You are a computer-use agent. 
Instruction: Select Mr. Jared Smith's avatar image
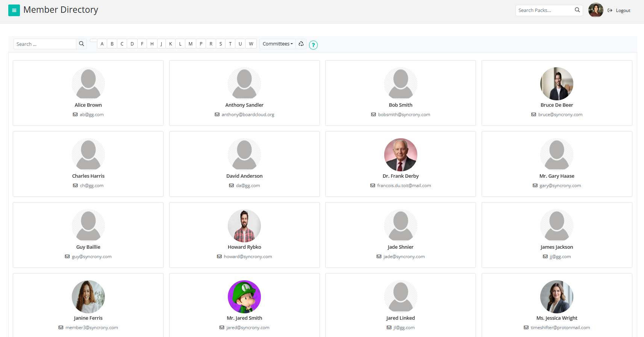pyautogui.click(x=244, y=297)
